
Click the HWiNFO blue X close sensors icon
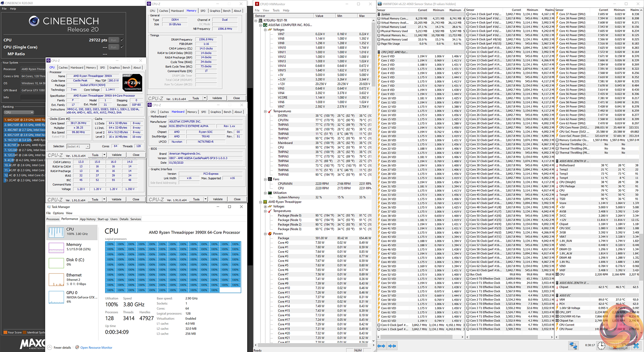point(636,345)
